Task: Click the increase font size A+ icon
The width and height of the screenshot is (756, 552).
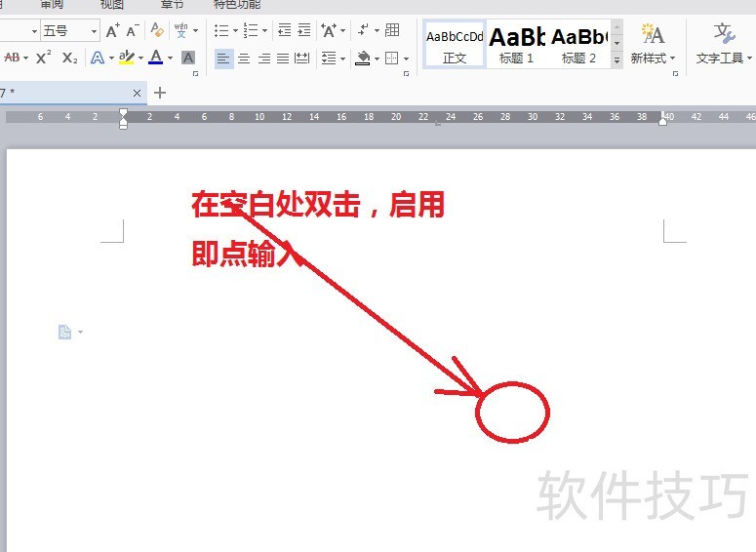Action: [x=112, y=31]
